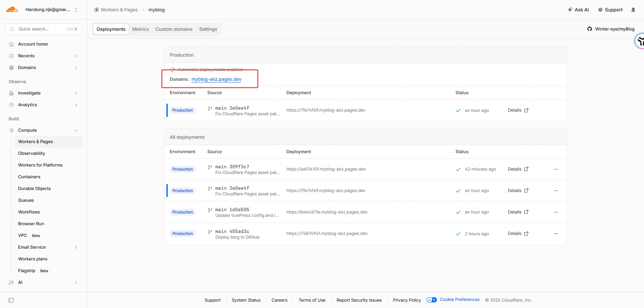Open Account home in sidebar

pos(33,44)
